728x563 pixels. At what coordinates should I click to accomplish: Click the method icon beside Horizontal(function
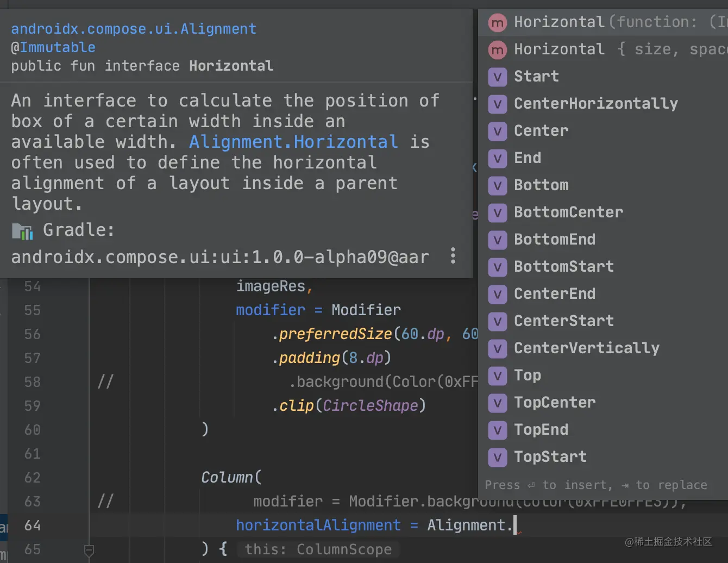(497, 22)
